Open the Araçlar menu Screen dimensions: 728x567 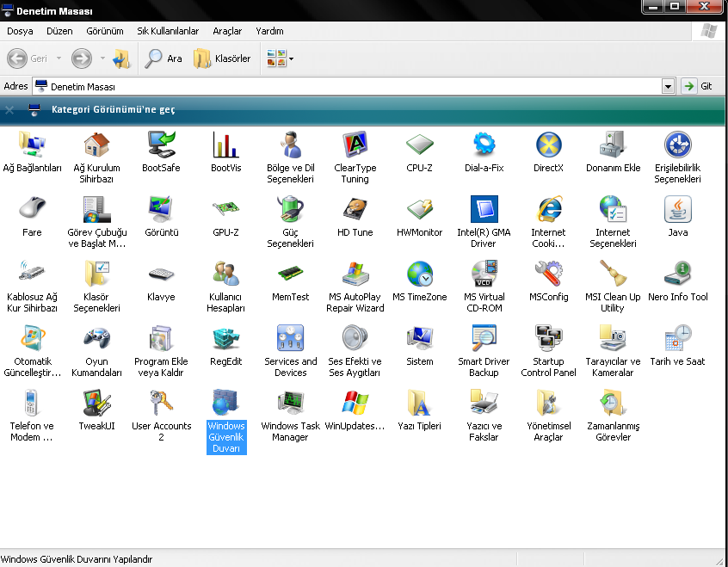(227, 31)
